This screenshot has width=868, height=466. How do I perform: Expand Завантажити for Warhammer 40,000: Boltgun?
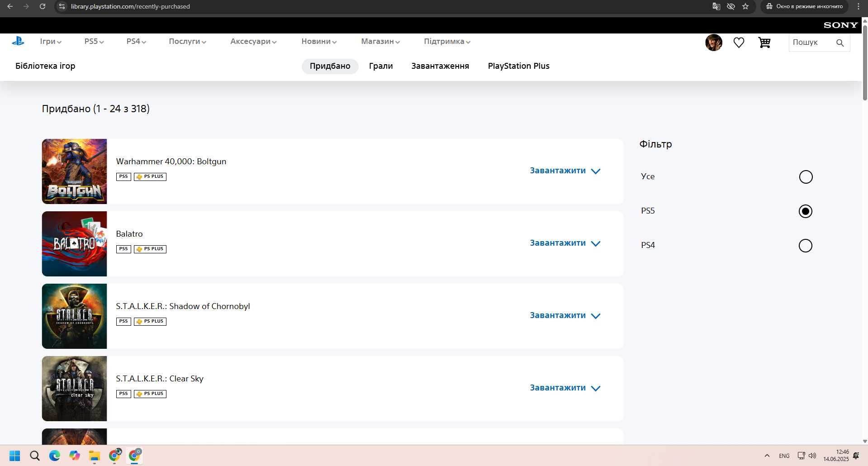[x=565, y=171]
